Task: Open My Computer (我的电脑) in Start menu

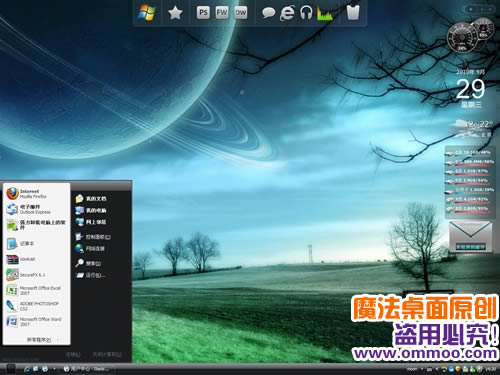Action: (x=91, y=210)
